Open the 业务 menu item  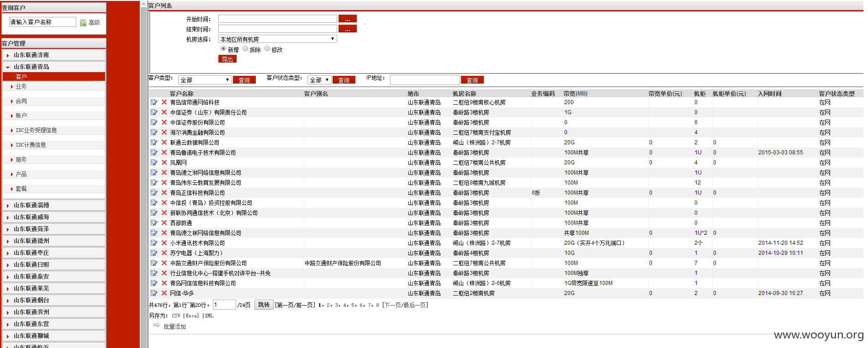(21, 86)
